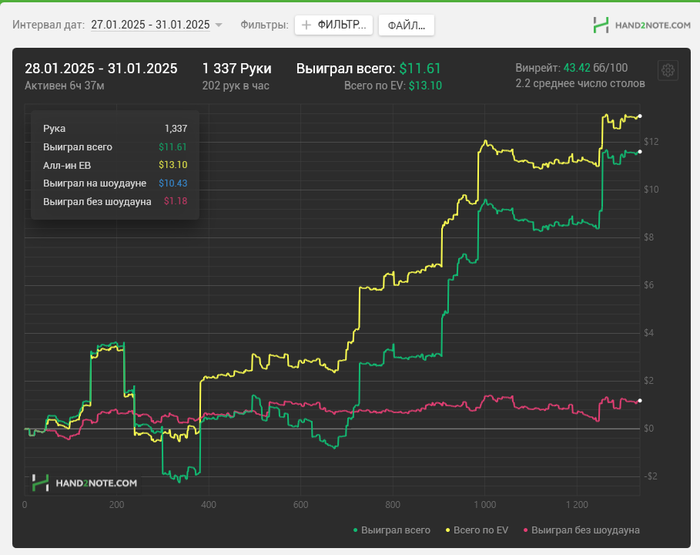700x555 pixels.
Task: Click tooltip row Алл-ин EB
Action: [115, 165]
